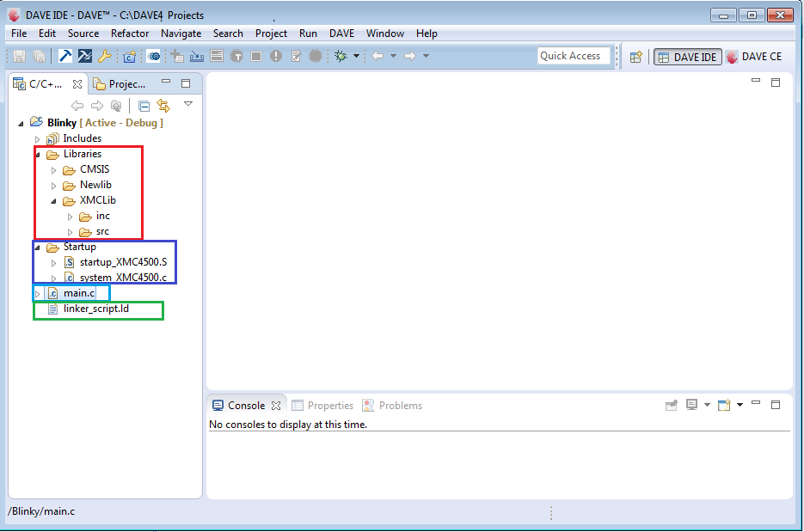
Task: Click the Open Console icon
Action: coord(724,406)
